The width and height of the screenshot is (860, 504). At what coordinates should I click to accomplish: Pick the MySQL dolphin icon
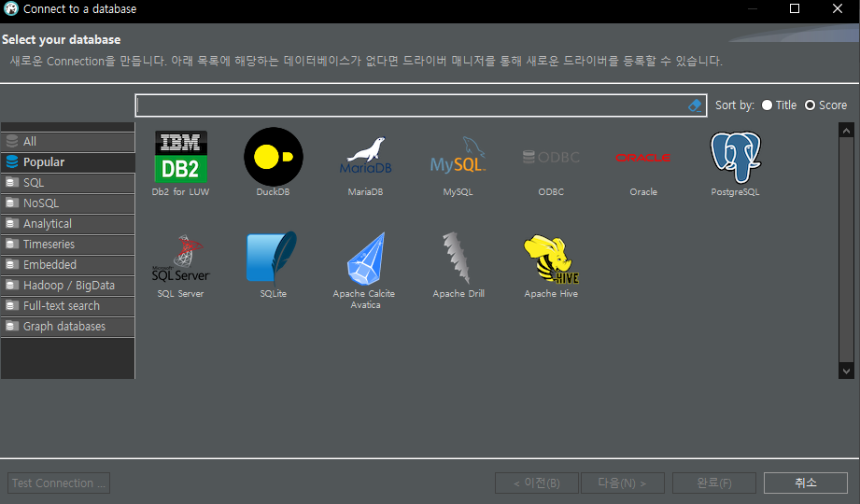tap(458, 155)
